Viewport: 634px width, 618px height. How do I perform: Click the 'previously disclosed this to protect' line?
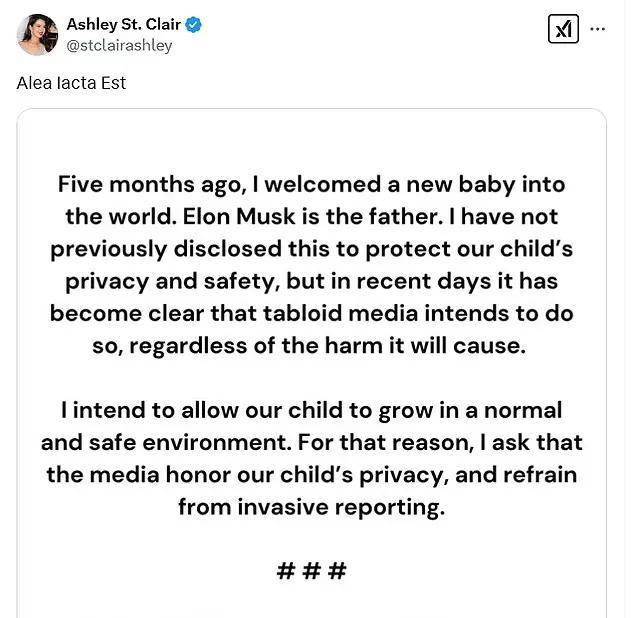point(311,250)
